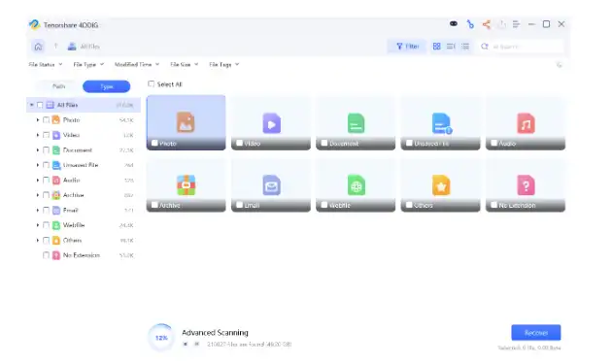The height and width of the screenshot is (364, 612).
Task: Open the Email category card icon
Action: [272, 185]
